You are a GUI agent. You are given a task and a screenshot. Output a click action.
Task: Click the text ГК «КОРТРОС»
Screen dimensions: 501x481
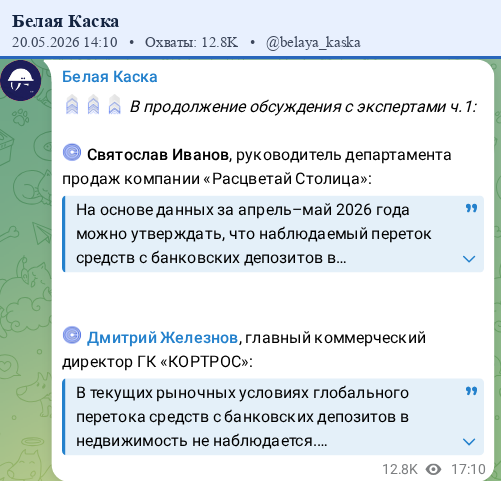[x=193, y=362]
